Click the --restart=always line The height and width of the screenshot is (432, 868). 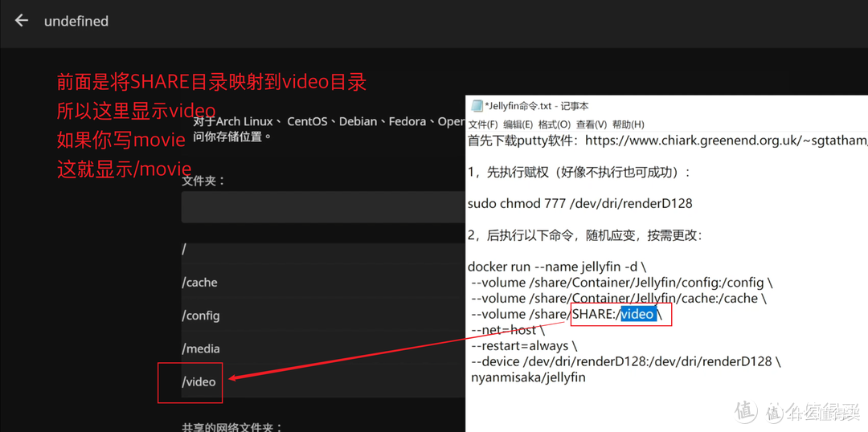tap(524, 346)
